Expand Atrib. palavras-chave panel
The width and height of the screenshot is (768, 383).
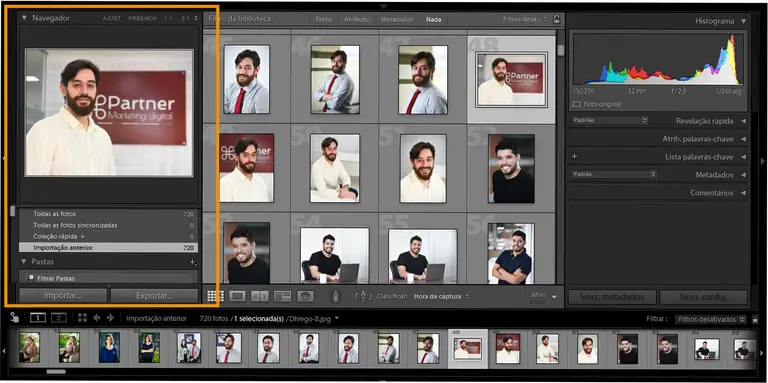click(743, 139)
